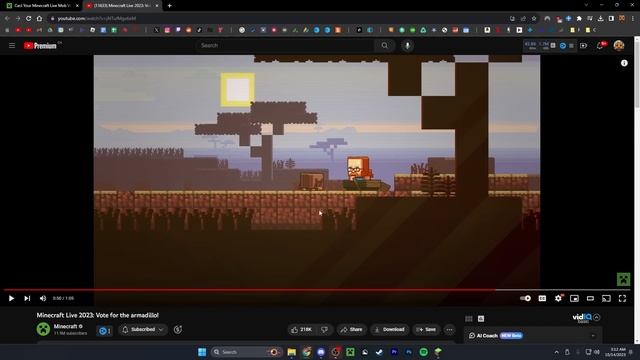This screenshot has height=360, width=640.
Task: Click the YouTube search magnifier button
Action: (x=384, y=45)
